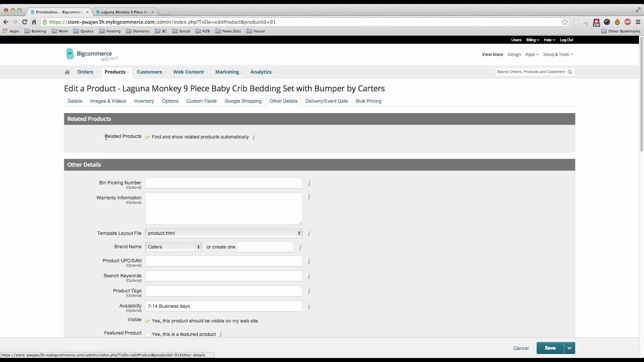Go to dashboard via home icon in the nav bar
644x362 pixels.
pyautogui.click(x=67, y=72)
